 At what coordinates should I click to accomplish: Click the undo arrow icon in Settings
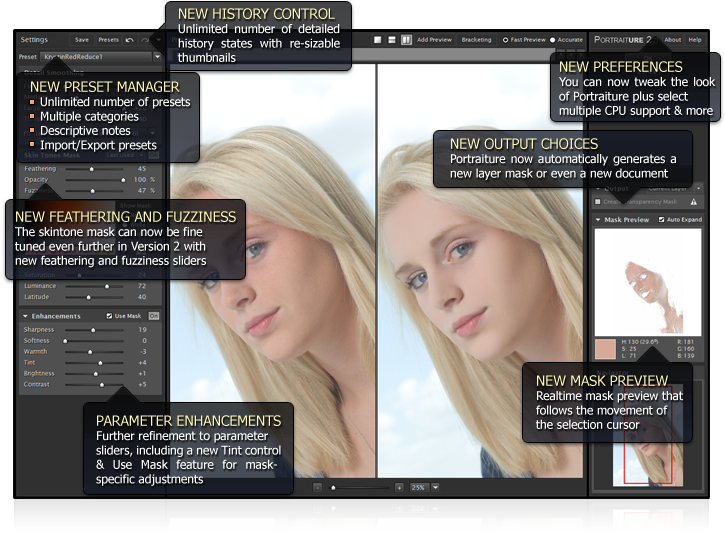(130, 40)
